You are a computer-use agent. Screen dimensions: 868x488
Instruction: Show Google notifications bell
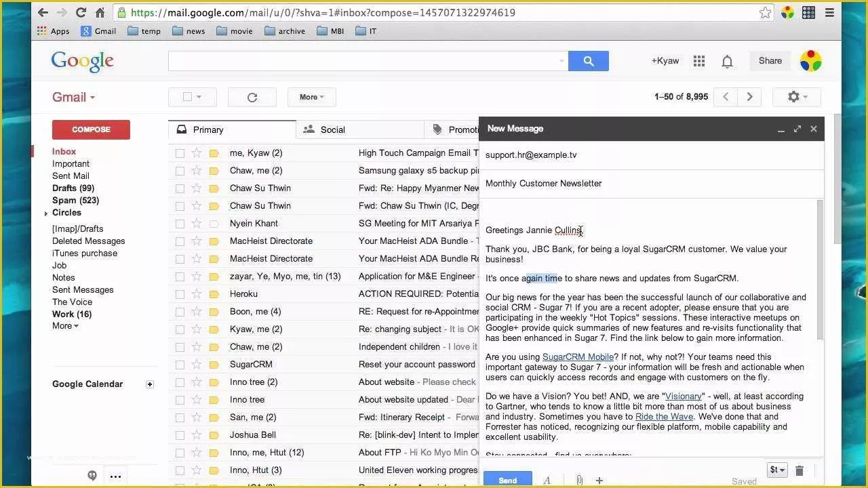[727, 61]
